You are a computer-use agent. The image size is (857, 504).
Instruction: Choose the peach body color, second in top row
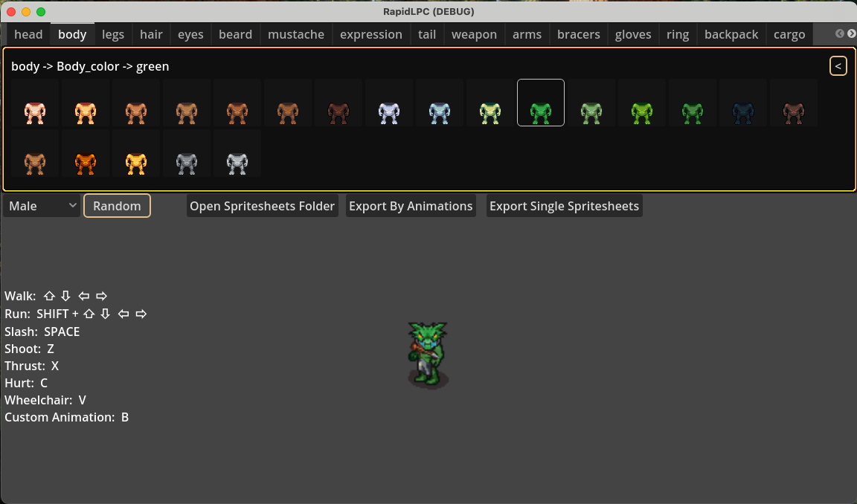tap(86, 103)
